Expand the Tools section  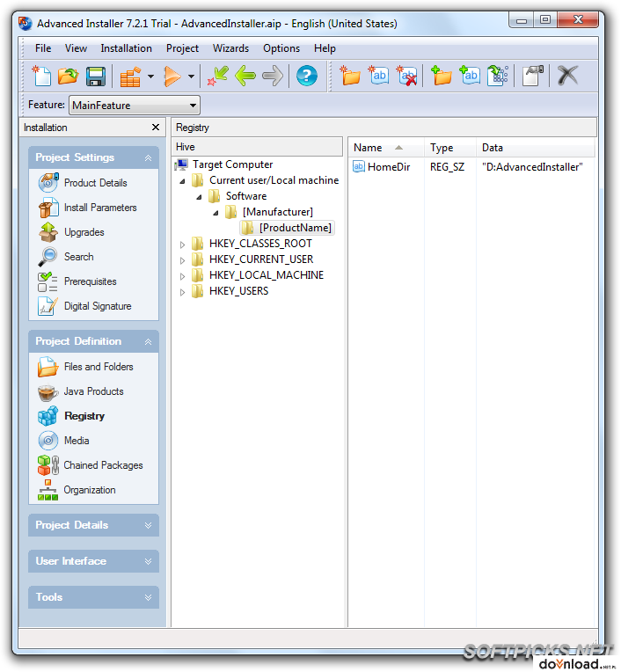pyautogui.click(x=148, y=597)
